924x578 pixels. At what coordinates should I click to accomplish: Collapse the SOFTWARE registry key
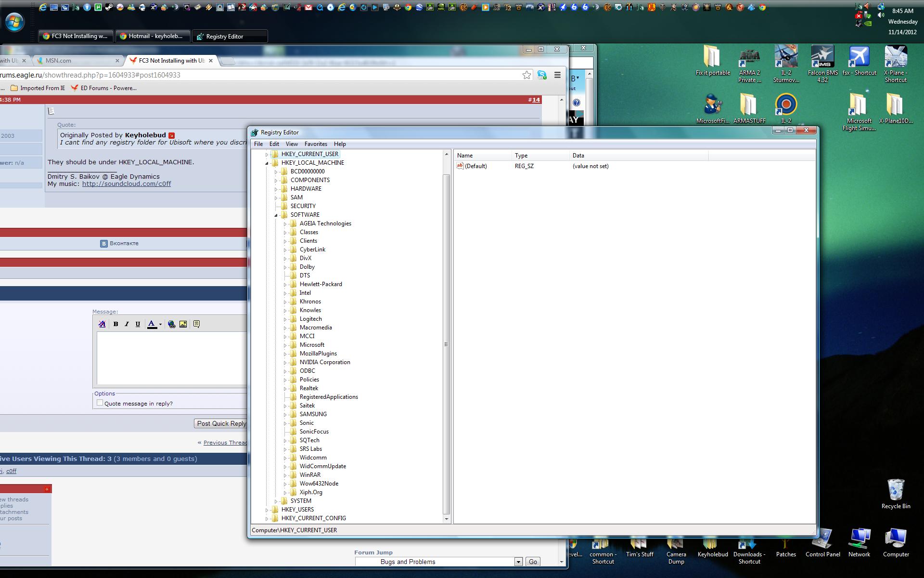tap(276, 215)
